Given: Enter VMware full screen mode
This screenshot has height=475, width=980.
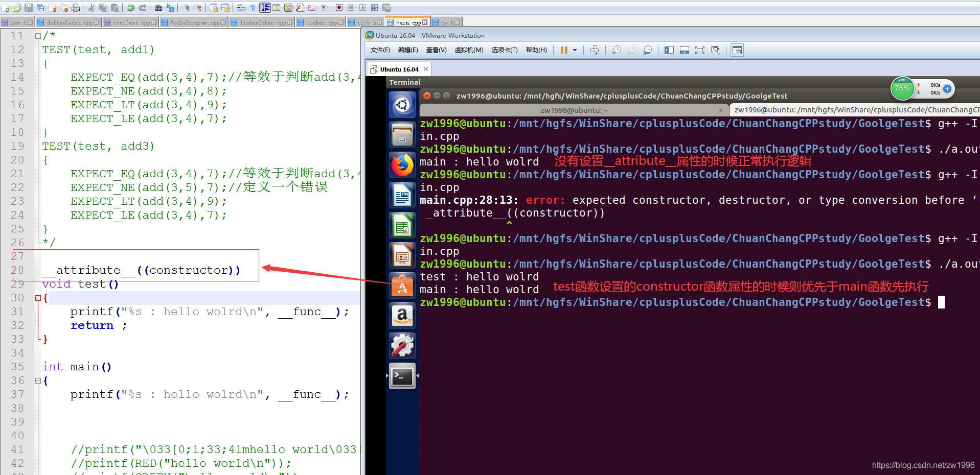Looking at the screenshot, I should coord(700,50).
